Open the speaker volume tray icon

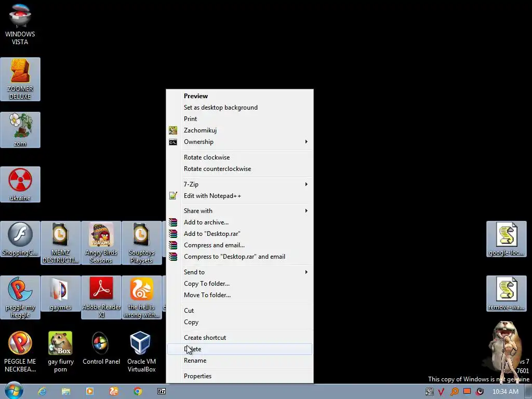pyautogui.click(x=480, y=392)
